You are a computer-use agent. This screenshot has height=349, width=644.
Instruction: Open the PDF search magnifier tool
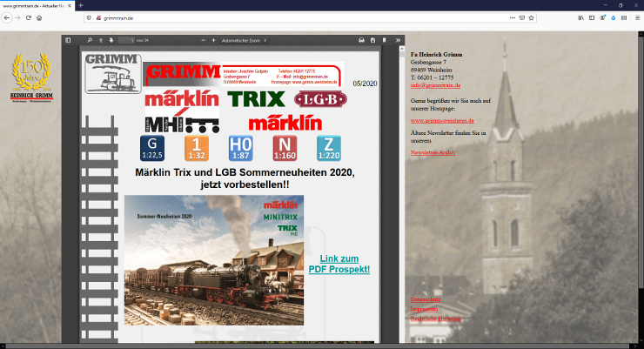point(89,40)
